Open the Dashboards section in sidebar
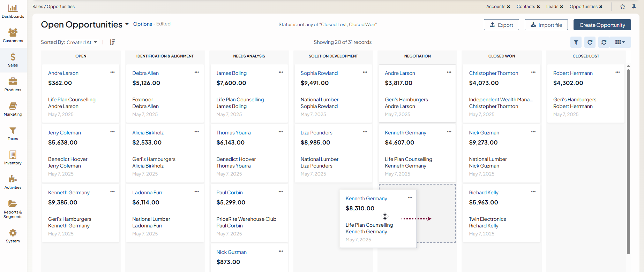 [x=13, y=11]
